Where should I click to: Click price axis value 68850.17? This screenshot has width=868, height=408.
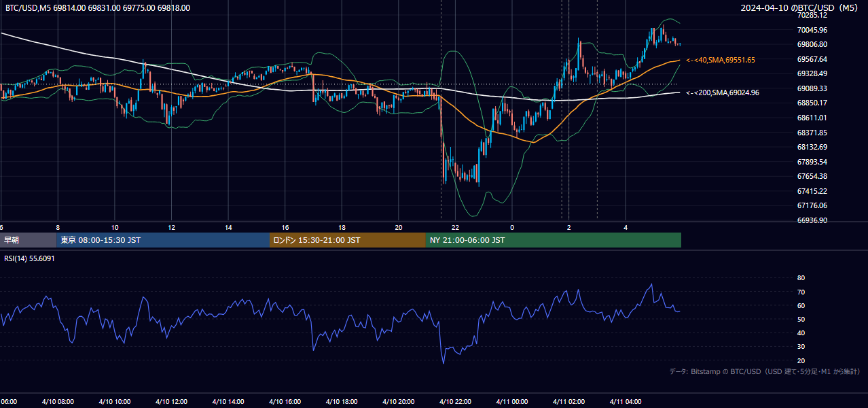[x=812, y=103]
